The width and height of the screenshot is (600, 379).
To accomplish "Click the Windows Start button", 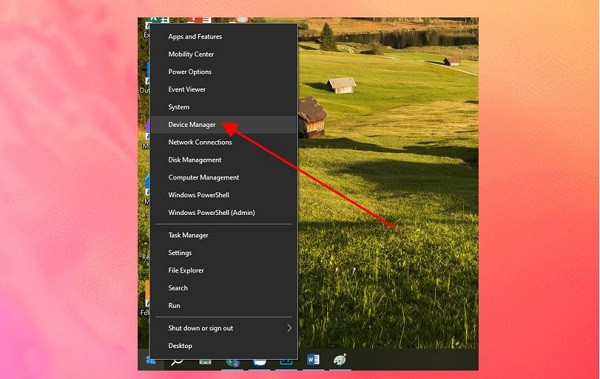I will 151,360.
